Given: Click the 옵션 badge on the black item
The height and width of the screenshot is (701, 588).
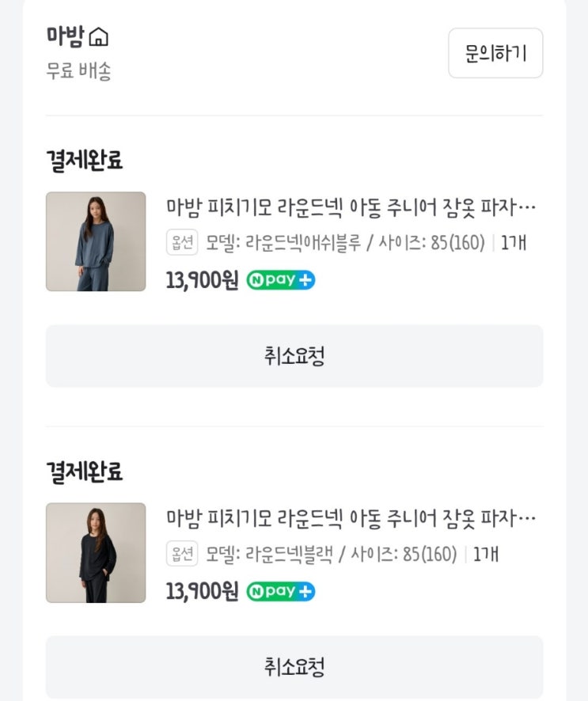Looking at the screenshot, I should click(181, 554).
